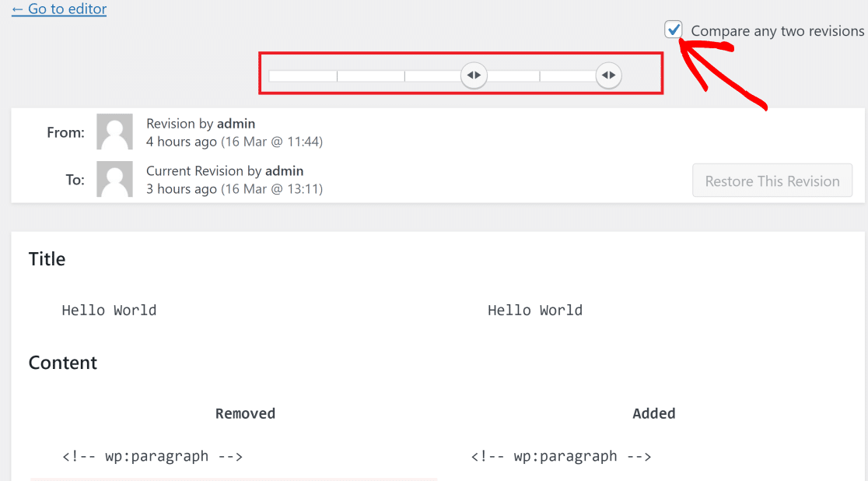Image resolution: width=868 pixels, height=481 pixels.
Task: Click wp:paragraph comment in Removed column
Action: pyautogui.click(x=152, y=456)
